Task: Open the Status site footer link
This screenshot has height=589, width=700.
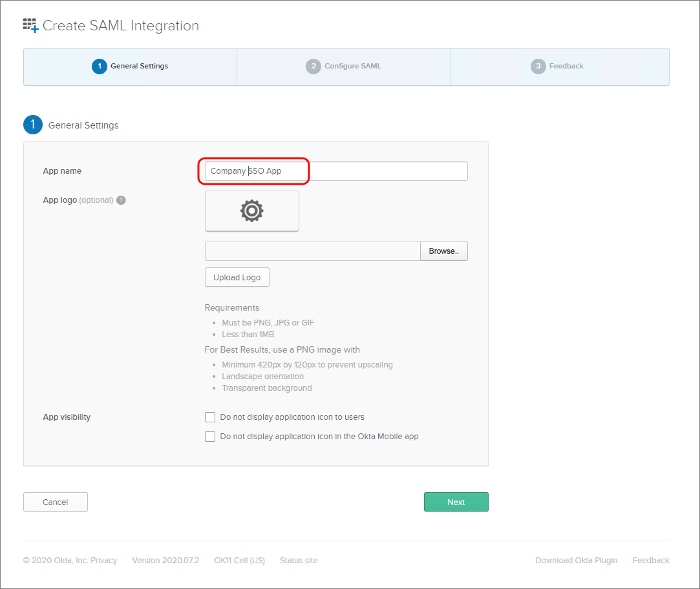Action: coord(299,560)
